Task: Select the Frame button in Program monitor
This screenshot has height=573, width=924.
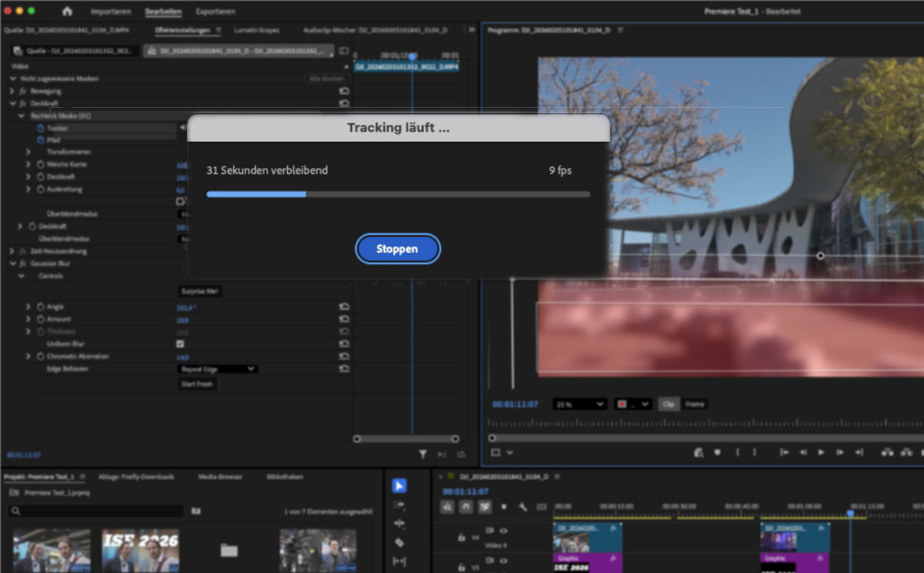Action: (695, 404)
